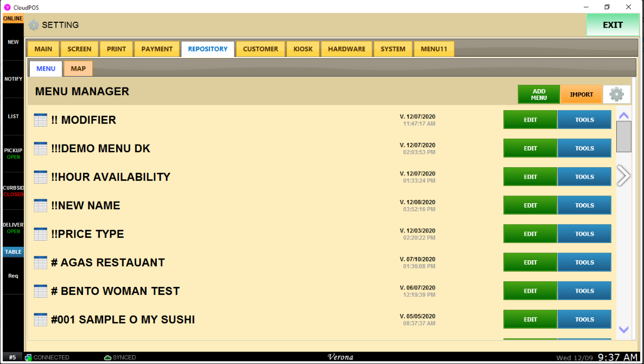Edit the !! MODIFIER menu

530,120
